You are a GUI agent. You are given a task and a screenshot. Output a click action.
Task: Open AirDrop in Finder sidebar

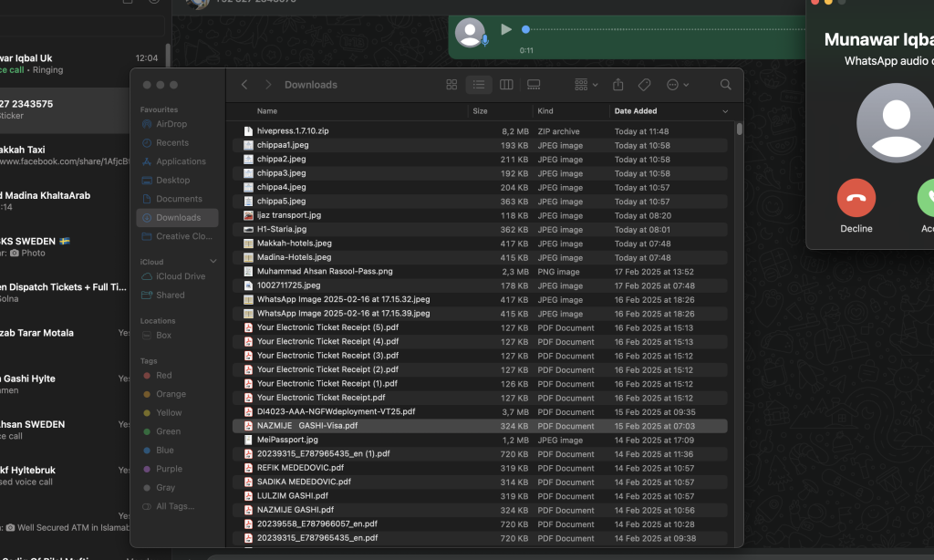coord(171,124)
